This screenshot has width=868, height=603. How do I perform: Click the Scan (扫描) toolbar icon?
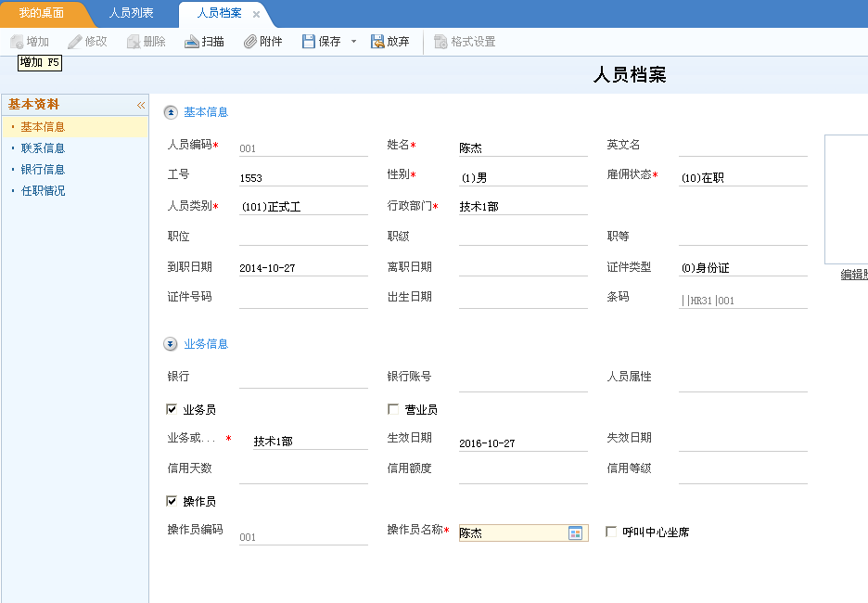coord(192,42)
